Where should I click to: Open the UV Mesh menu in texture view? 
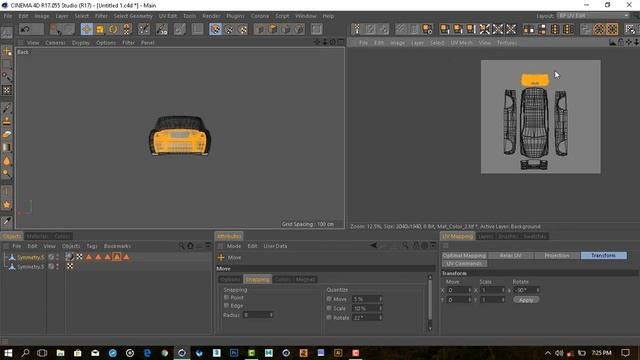tap(461, 42)
